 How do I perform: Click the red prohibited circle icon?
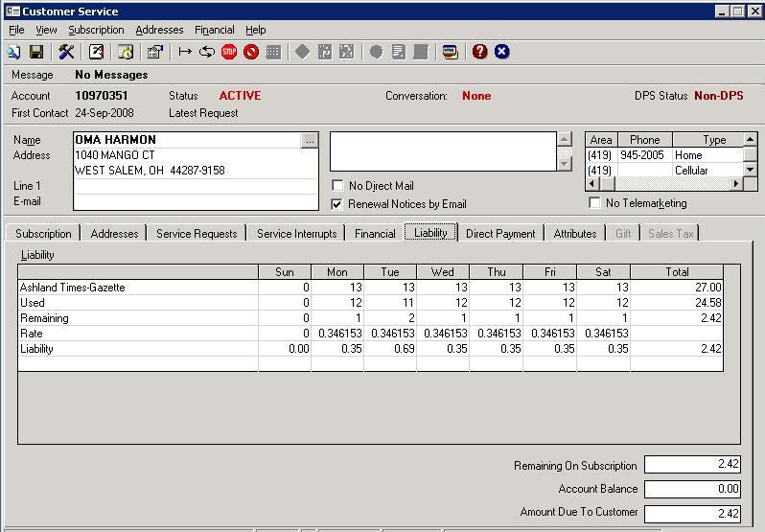[x=251, y=52]
